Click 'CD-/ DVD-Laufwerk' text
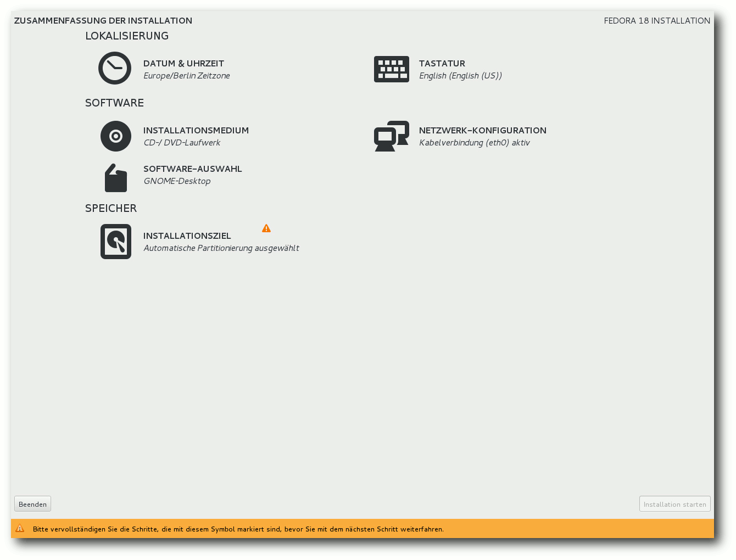This screenshot has width=736, height=560. click(x=182, y=143)
